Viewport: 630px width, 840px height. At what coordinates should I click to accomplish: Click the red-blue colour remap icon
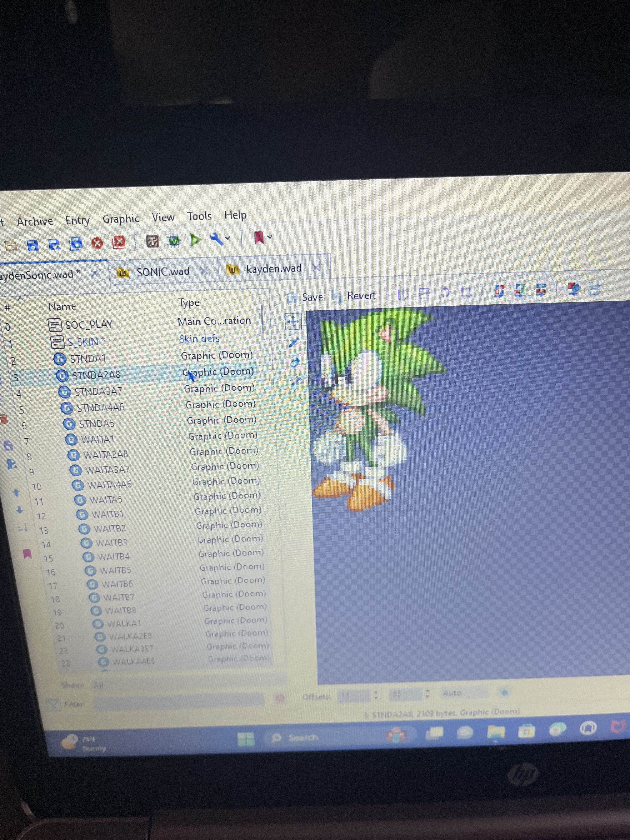pyautogui.click(x=573, y=289)
